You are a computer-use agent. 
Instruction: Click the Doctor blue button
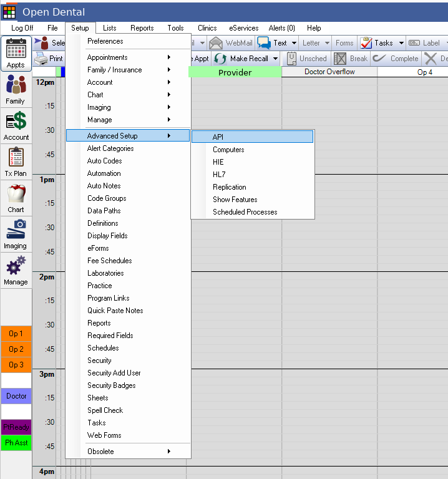(x=16, y=396)
